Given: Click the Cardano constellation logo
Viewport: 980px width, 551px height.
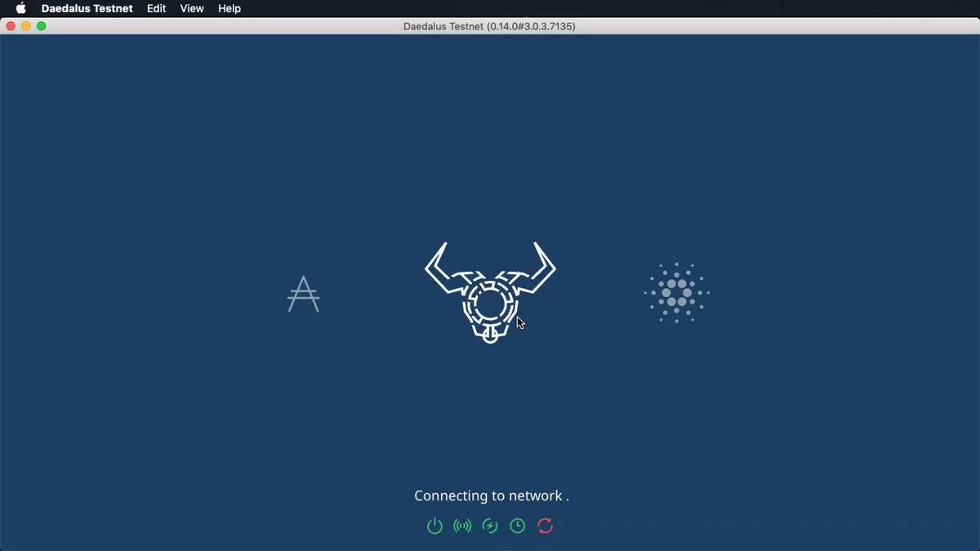Looking at the screenshot, I should tap(675, 291).
